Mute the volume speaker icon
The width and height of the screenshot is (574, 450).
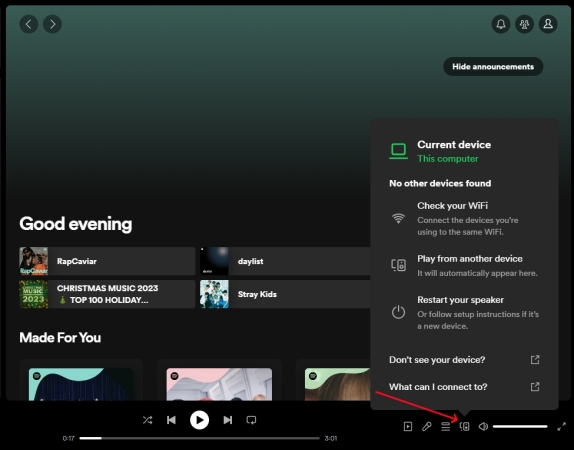(x=483, y=427)
